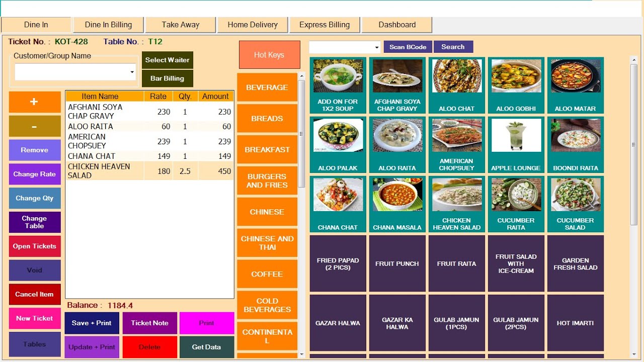Add the Cucumber Salad tile
The height and width of the screenshot is (362, 644).
575,204
